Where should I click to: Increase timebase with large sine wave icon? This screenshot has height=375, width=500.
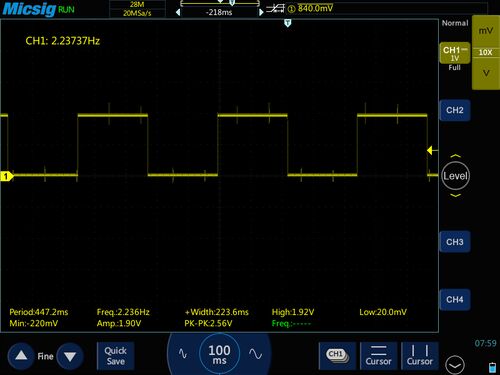click(x=255, y=354)
